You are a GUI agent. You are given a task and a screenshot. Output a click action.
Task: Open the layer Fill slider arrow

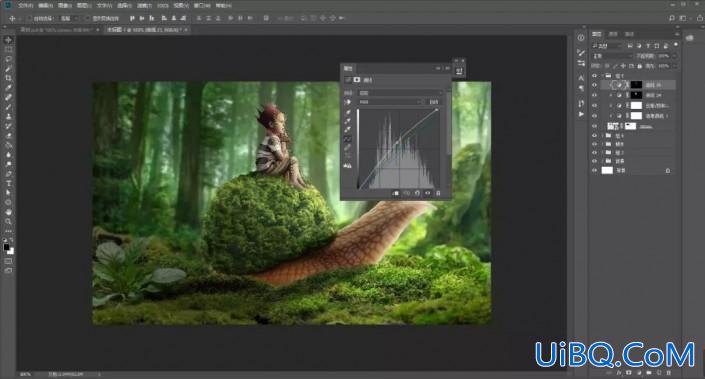pos(674,66)
